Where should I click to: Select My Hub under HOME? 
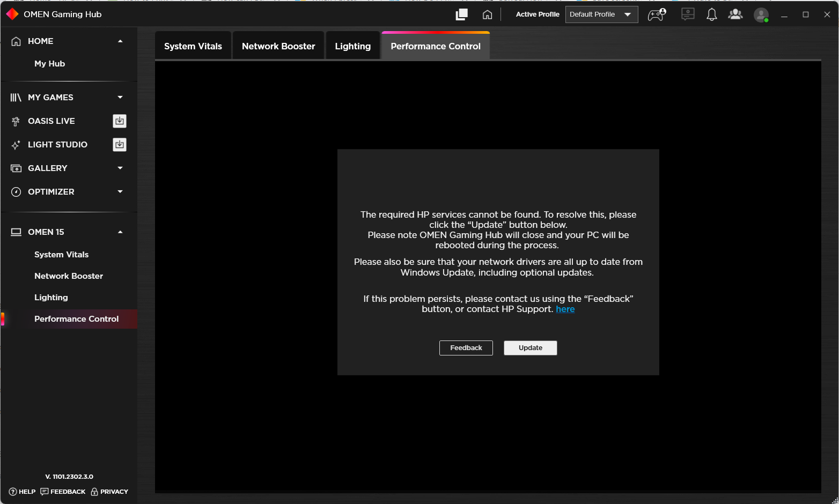tap(50, 63)
